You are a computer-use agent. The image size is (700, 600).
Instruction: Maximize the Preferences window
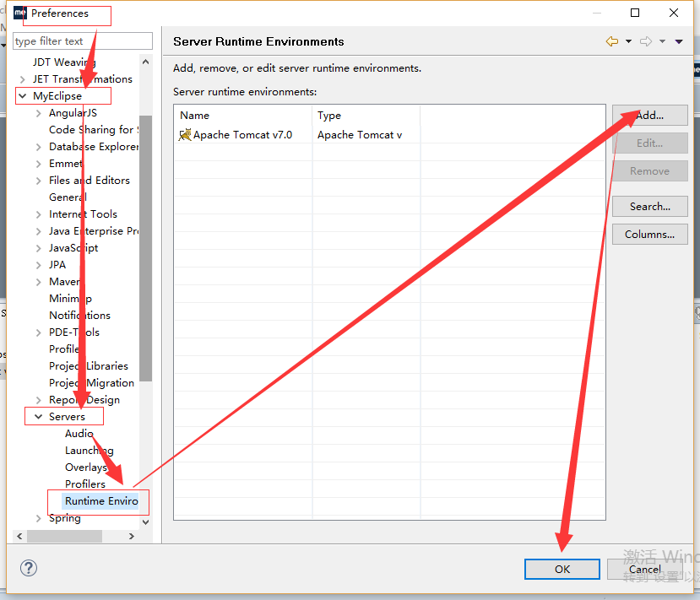pyautogui.click(x=635, y=13)
